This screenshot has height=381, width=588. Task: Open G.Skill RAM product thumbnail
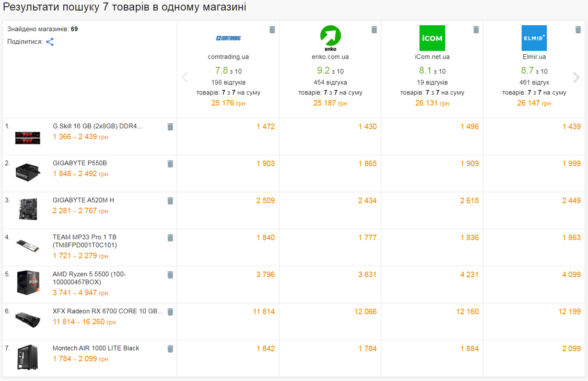(28, 138)
